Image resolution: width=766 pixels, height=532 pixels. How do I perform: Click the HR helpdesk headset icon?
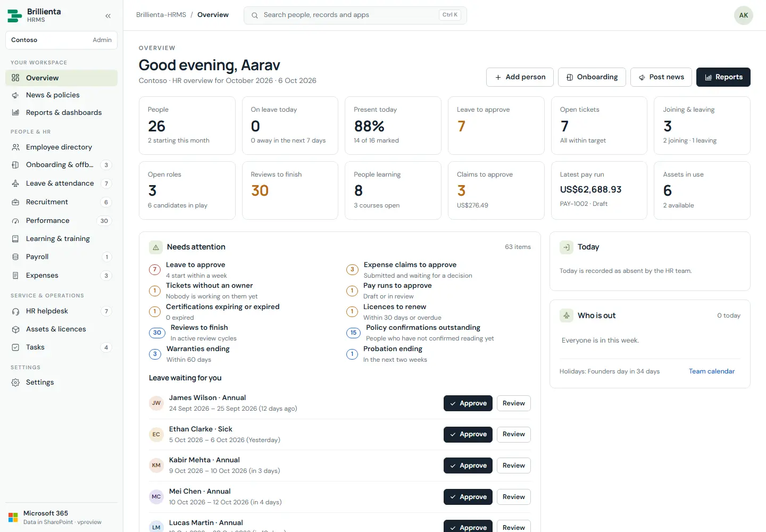[15, 311]
